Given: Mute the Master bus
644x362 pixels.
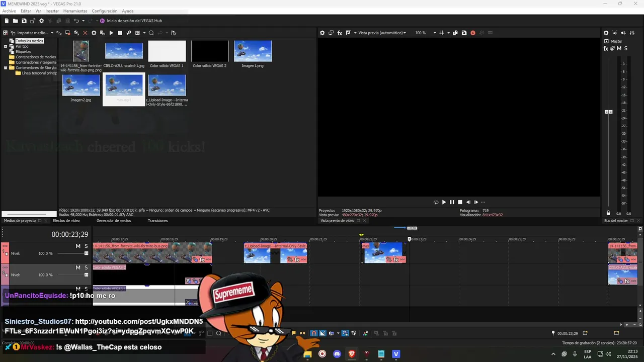Looking at the screenshot, I should (619, 48).
